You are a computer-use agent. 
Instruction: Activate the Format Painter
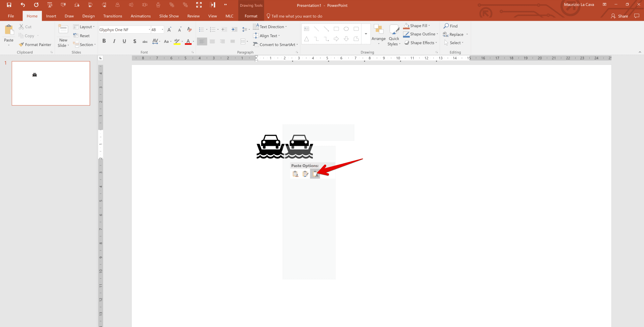tap(35, 44)
